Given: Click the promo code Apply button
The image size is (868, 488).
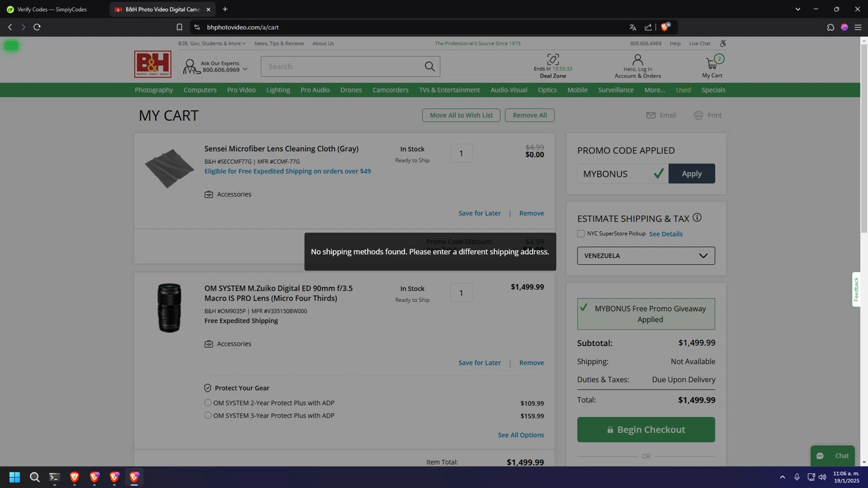Looking at the screenshot, I should (x=692, y=173).
